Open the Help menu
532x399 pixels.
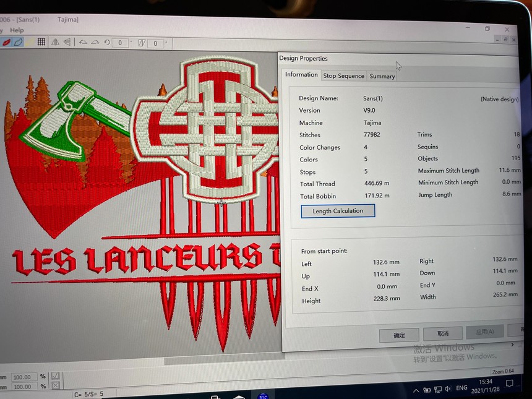point(17,30)
